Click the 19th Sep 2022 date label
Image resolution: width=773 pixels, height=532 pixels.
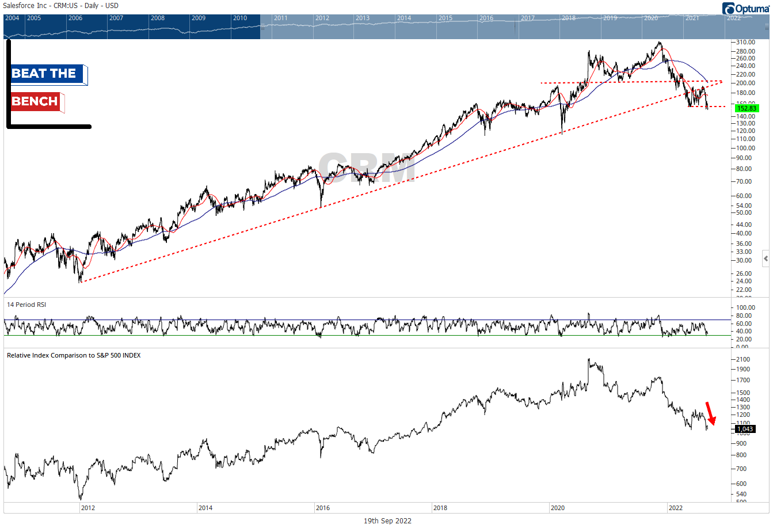coord(387,521)
